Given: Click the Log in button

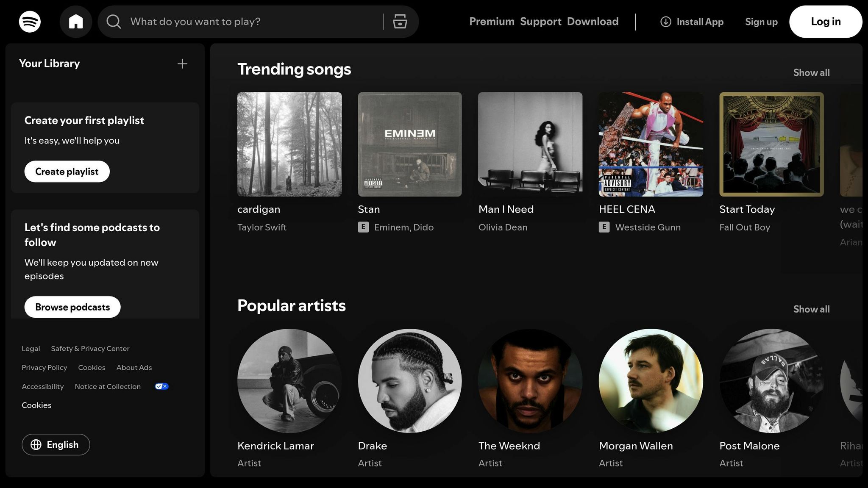Looking at the screenshot, I should tap(826, 22).
